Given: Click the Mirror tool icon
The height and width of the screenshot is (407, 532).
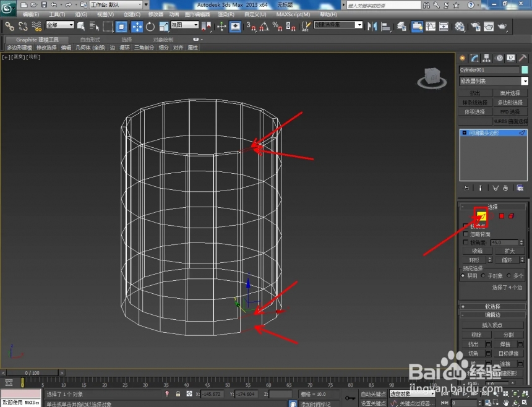Looking at the screenshot, I should (x=372, y=26).
